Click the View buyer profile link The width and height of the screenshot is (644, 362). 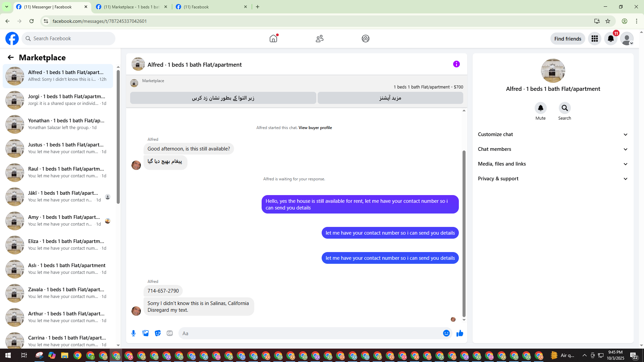[315, 128]
